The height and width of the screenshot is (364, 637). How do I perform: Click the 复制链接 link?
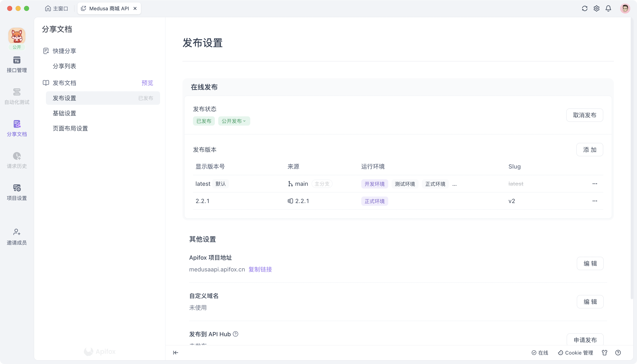point(260,270)
